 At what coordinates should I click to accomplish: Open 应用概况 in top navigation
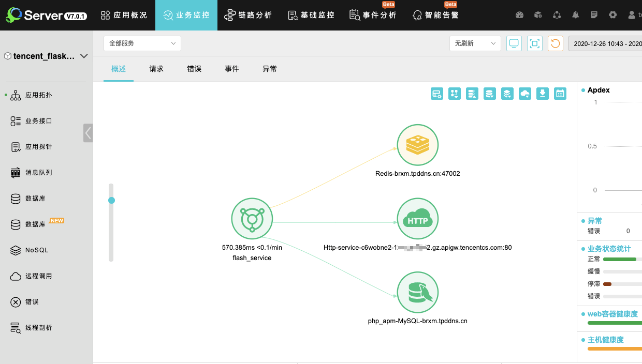pyautogui.click(x=124, y=15)
